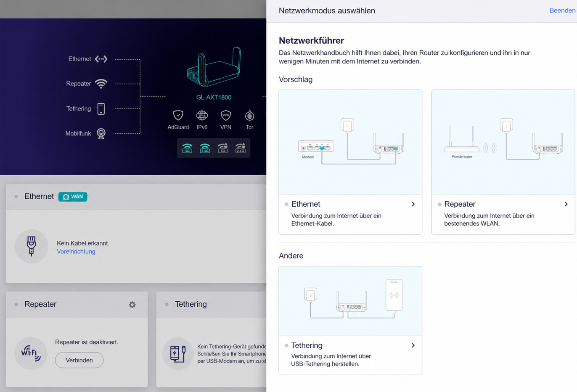
Task: Click the WAN badge next to Ethernet
Action: tap(73, 197)
